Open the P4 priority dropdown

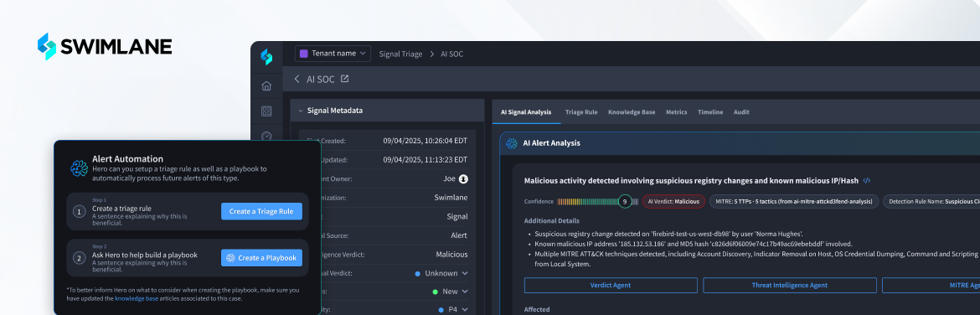(x=453, y=309)
